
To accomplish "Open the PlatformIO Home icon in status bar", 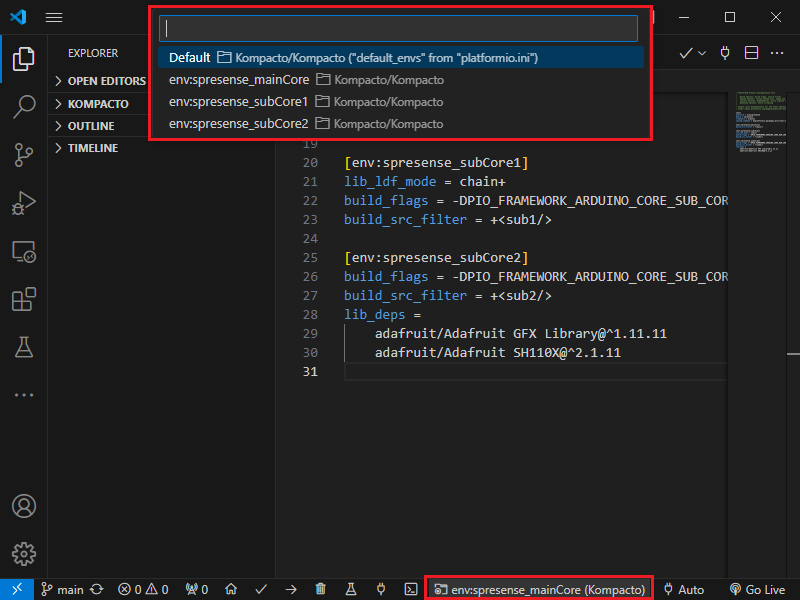I will [x=231, y=590].
